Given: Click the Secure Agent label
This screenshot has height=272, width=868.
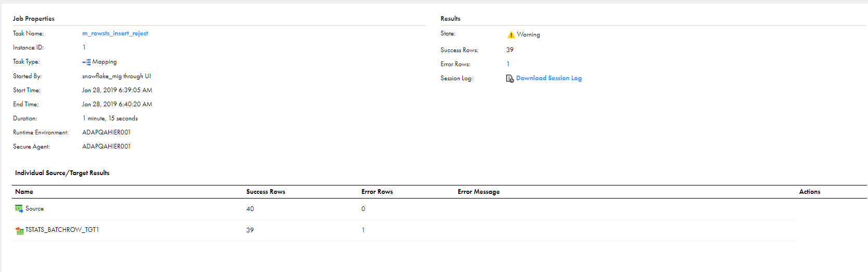Looking at the screenshot, I should pos(32,147).
